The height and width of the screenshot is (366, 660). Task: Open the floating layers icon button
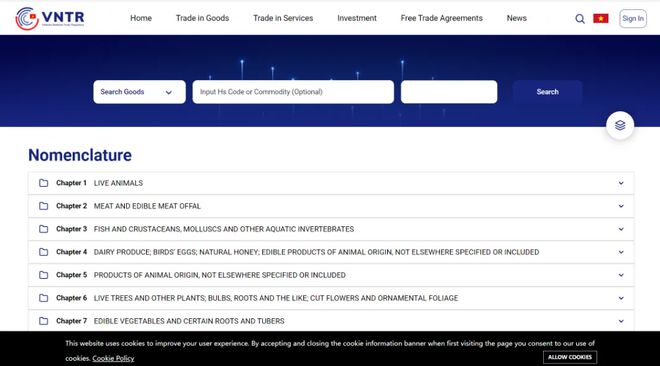tap(620, 125)
